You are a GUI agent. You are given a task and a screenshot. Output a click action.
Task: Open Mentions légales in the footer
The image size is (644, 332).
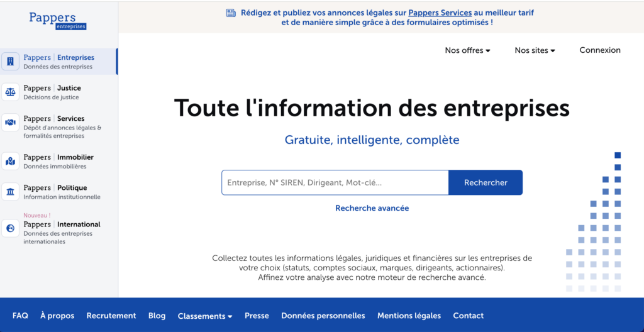pos(409,316)
